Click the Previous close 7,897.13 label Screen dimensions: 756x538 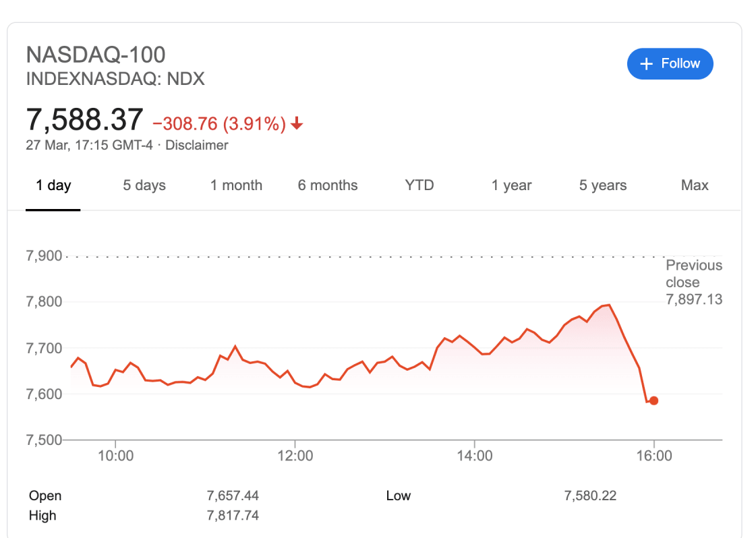click(693, 282)
